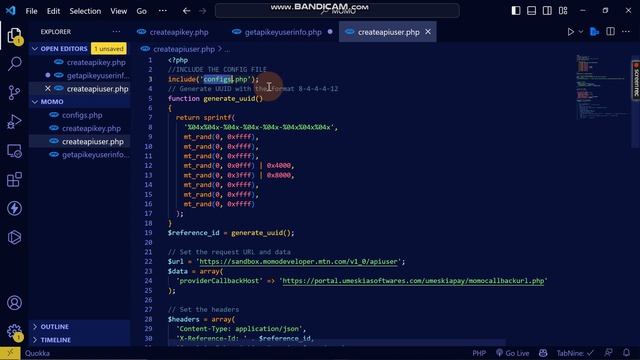Select PHP language mode in status bar
Image resolution: width=640 pixels, height=360 pixels.
pyautogui.click(x=479, y=353)
